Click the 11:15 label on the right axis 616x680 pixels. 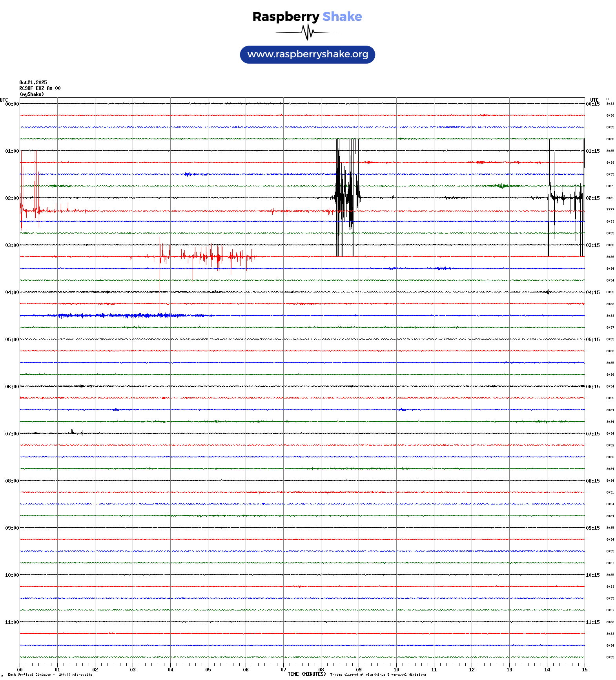click(592, 622)
